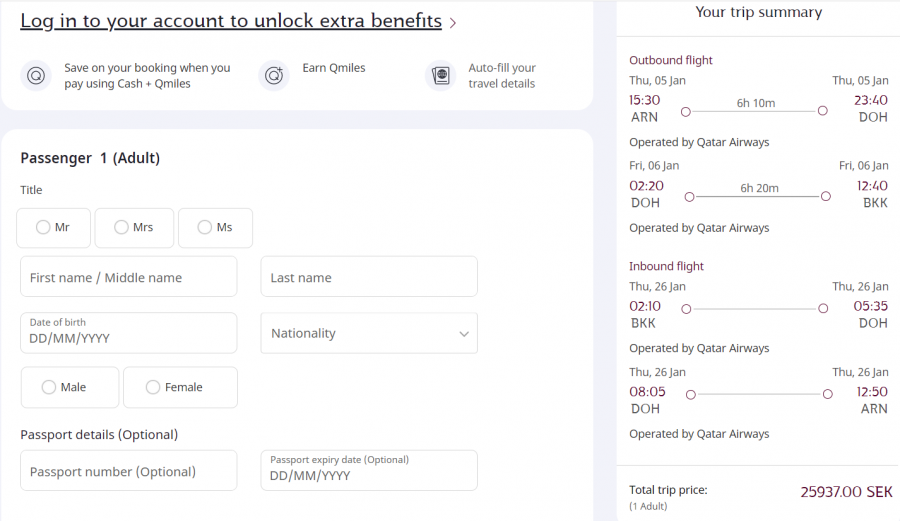Click the auto-fill travel details passport icon
This screenshot has width=900, height=521.
(x=440, y=76)
